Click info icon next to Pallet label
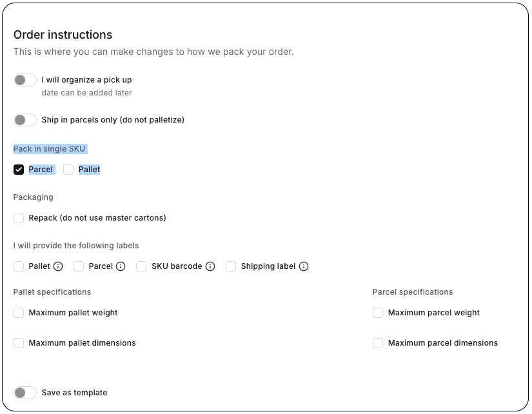Viewport: 532px width, 414px height. point(58,266)
